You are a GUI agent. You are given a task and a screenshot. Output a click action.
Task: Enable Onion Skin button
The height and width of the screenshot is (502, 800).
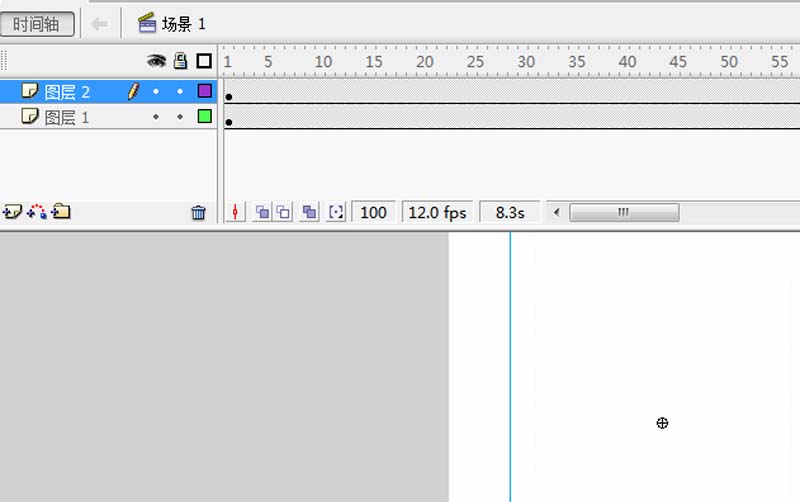[x=262, y=212]
